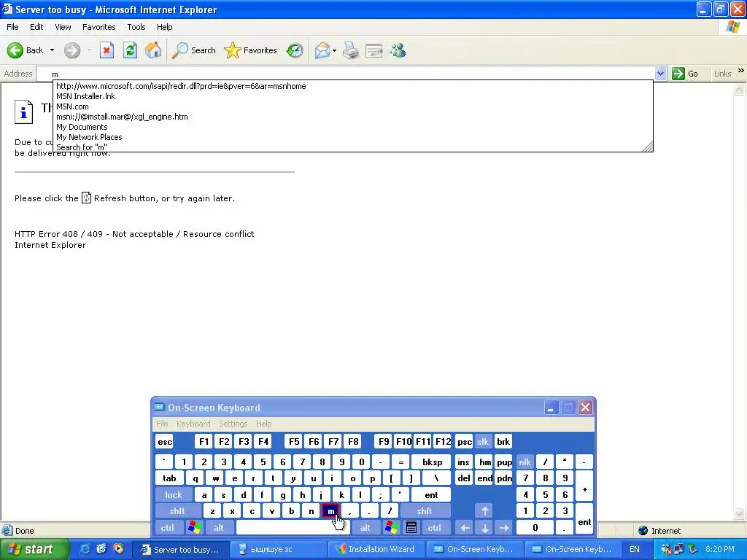This screenshot has height=560, width=747.
Task: Launch Windows Media Player from Quick Launch
Action: pos(119,549)
